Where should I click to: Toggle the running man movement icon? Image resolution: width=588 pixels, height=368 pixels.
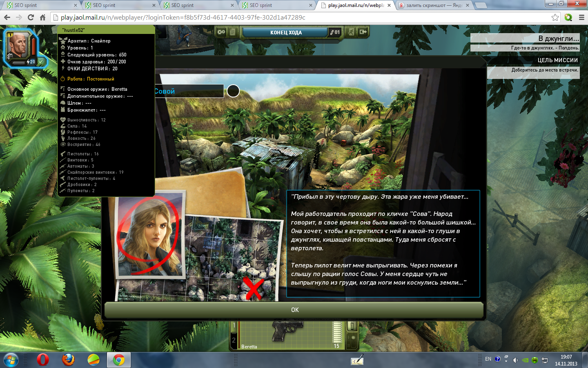[351, 32]
